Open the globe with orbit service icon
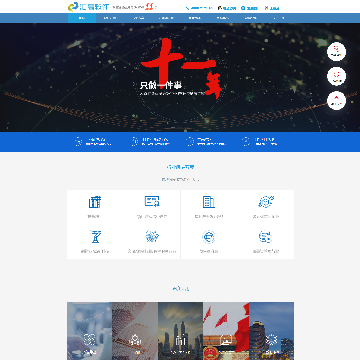 click(x=266, y=202)
